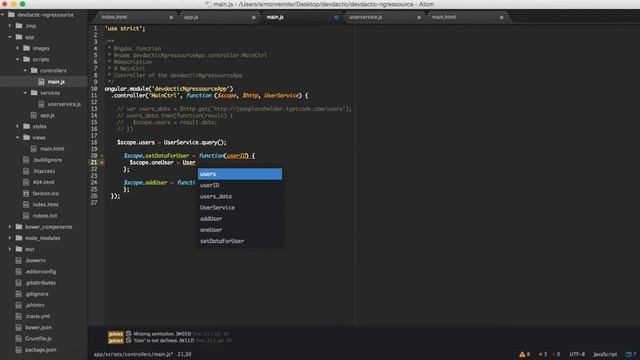Expand the styles folder
Screen dimensions: 640x360
click(x=18, y=126)
